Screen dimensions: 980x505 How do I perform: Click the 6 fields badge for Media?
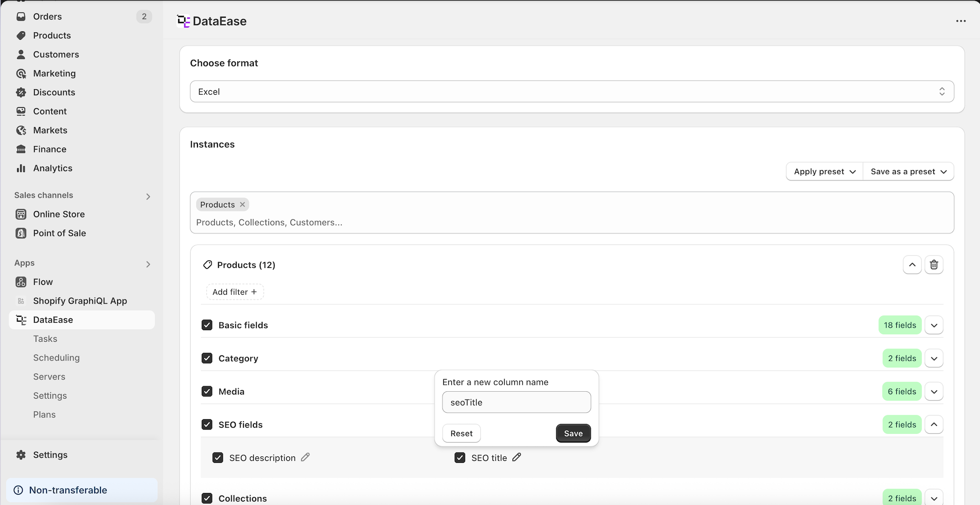coord(902,391)
